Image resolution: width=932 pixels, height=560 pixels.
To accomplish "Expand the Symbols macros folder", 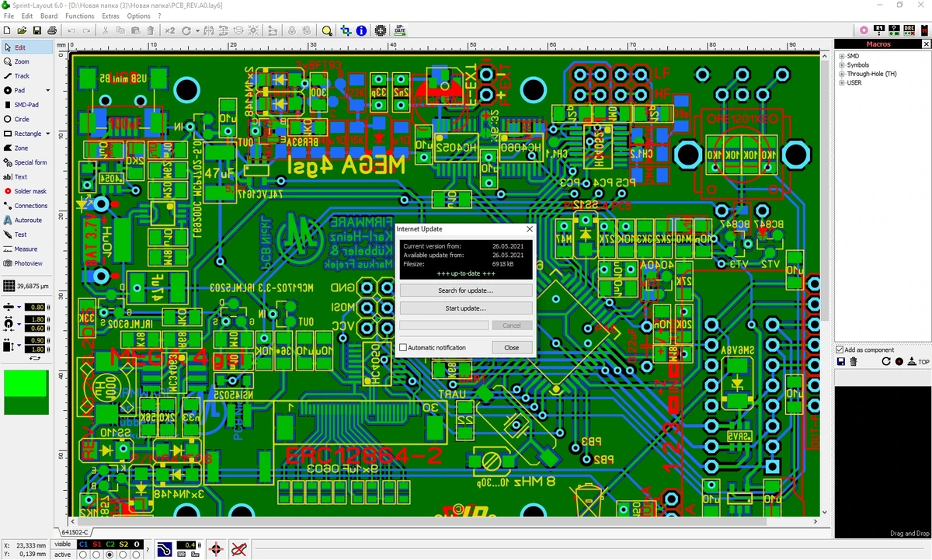I will (842, 65).
